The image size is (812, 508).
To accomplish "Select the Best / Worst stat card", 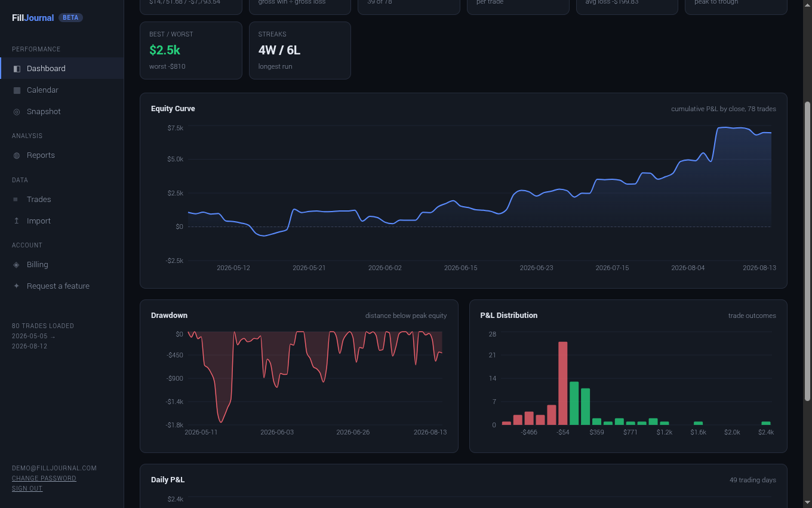I will point(191,50).
